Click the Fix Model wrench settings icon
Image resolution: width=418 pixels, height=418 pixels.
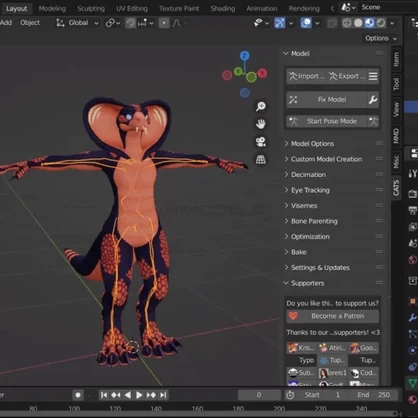pyautogui.click(x=373, y=100)
